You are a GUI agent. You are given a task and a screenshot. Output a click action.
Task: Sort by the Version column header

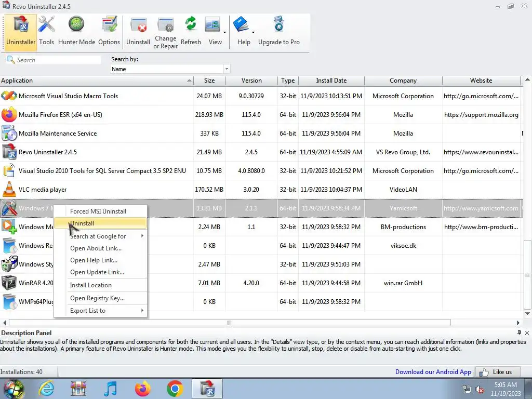point(251,81)
